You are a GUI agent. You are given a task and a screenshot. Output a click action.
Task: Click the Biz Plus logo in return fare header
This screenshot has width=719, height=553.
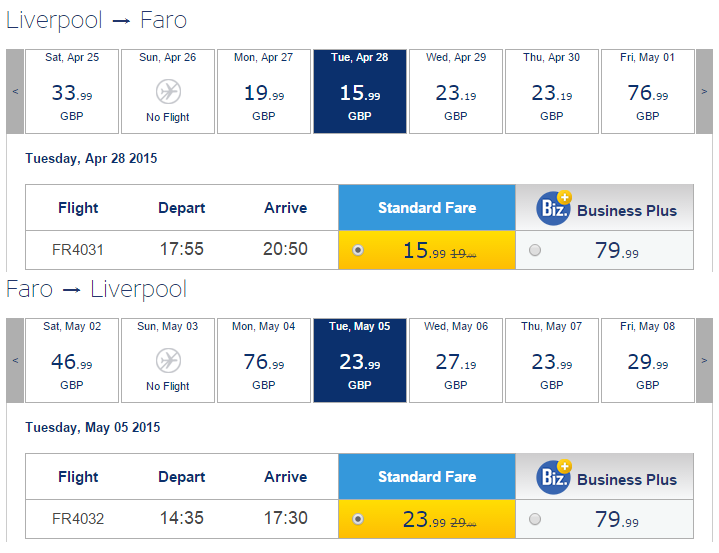coord(554,477)
